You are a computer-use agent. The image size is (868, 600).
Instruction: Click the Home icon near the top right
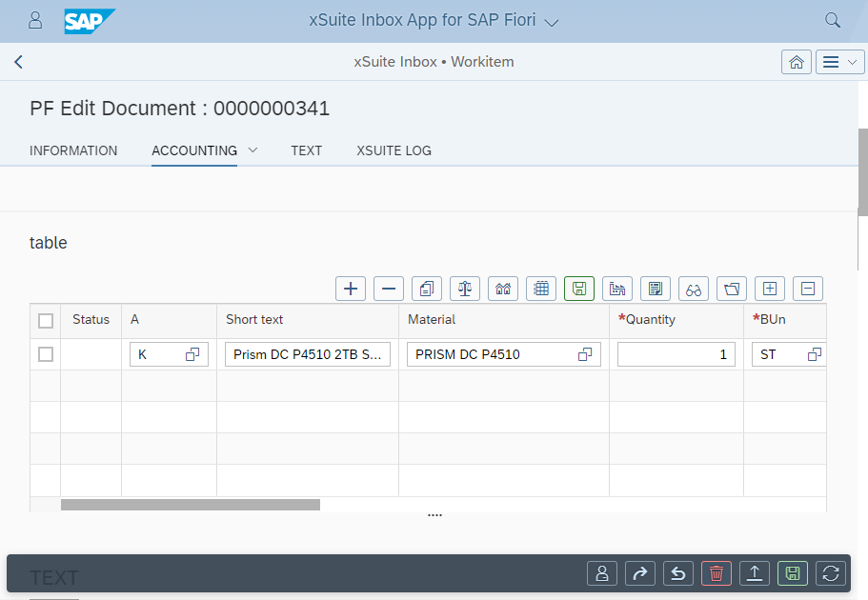click(797, 61)
